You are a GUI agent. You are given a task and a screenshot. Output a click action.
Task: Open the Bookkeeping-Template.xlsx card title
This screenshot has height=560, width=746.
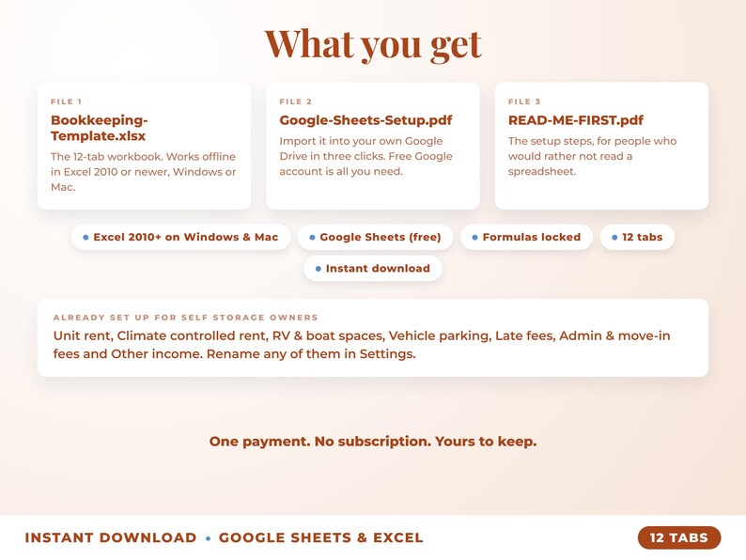[x=99, y=128]
